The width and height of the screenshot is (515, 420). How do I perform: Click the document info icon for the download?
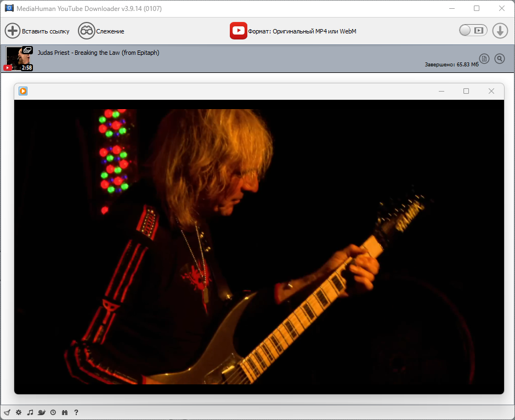[484, 59]
